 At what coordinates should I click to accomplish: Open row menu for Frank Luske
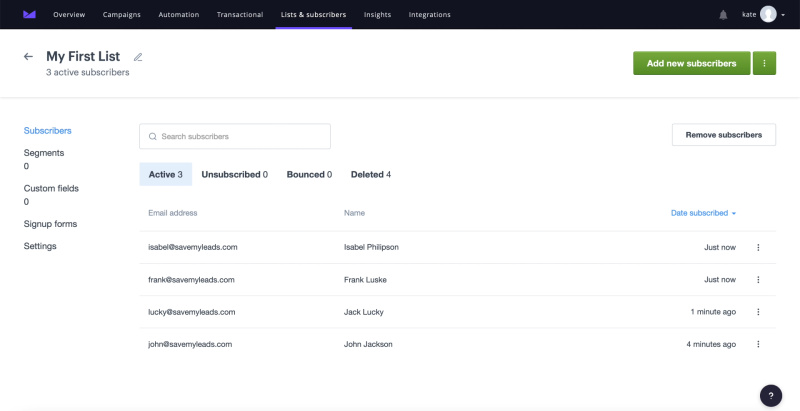click(x=758, y=279)
